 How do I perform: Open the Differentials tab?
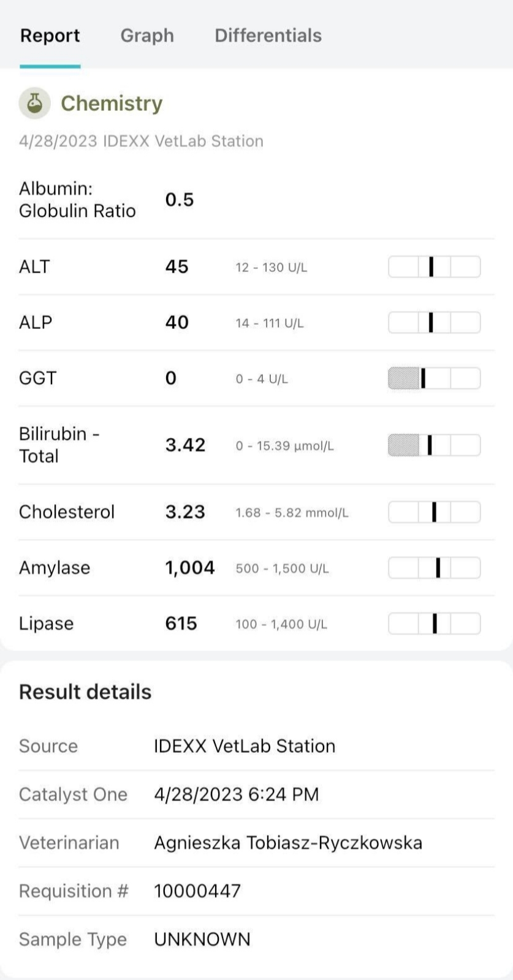(x=268, y=36)
